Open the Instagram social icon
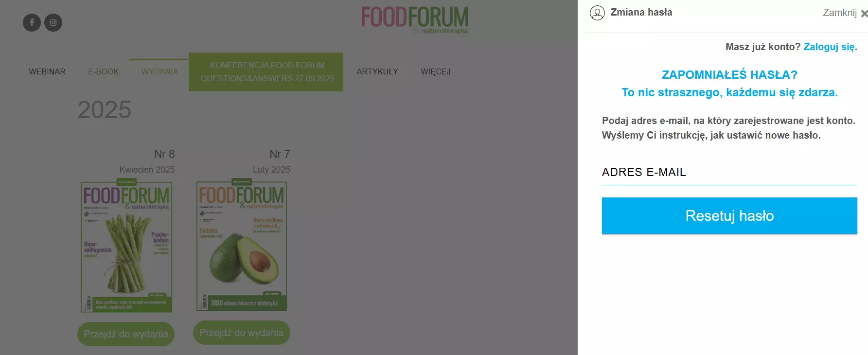This screenshot has width=868, height=355. [53, 22]
